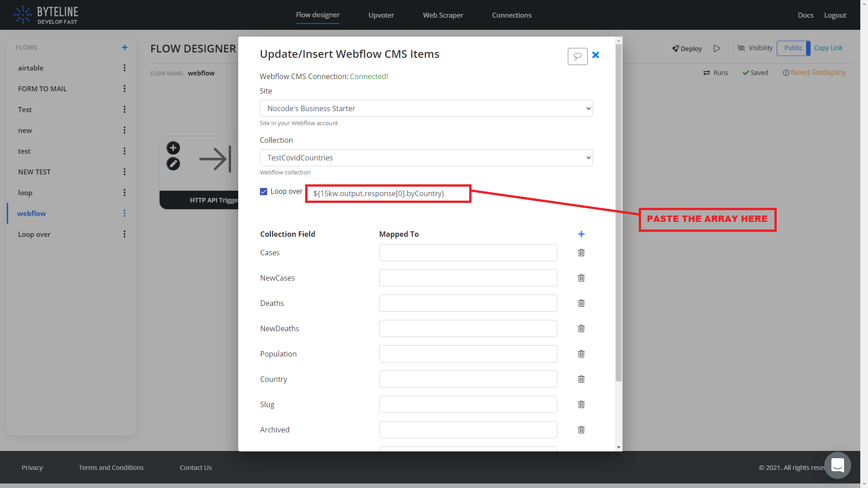The image size is (868, 488).
Task: Open the Web Scraper tab
Action: [443, 15]
